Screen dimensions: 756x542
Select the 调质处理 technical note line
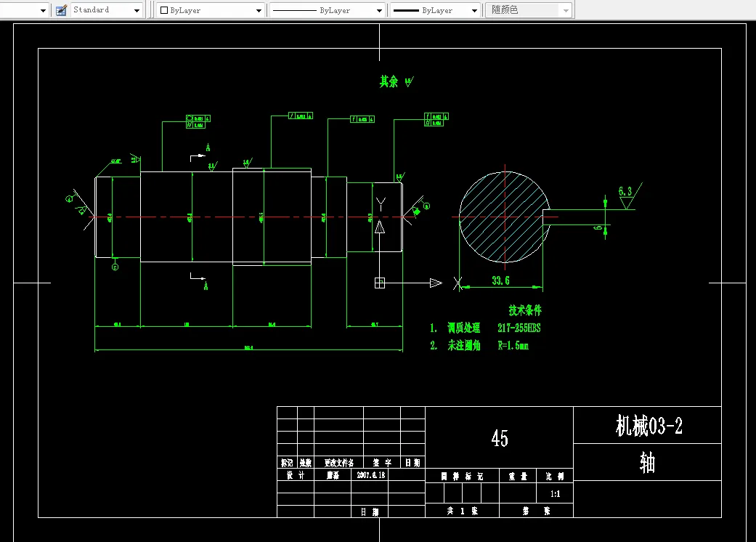(x=464, y=328)
